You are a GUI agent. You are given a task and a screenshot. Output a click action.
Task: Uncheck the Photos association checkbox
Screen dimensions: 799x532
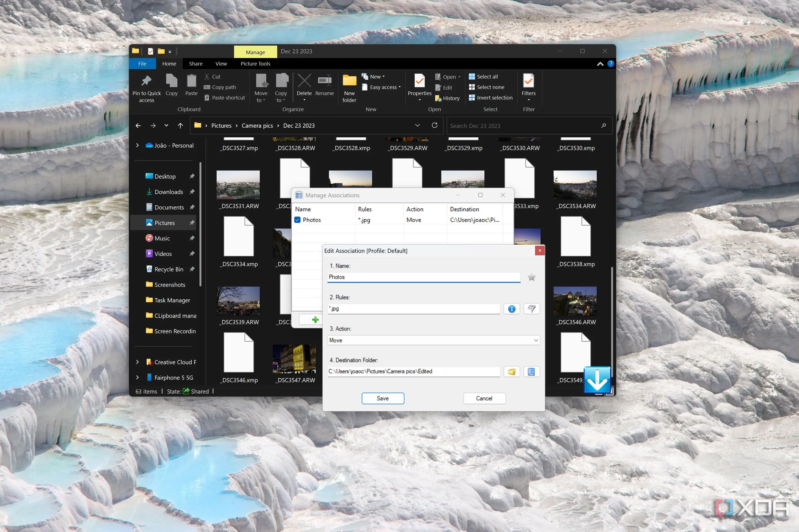(x=297, y=220)
